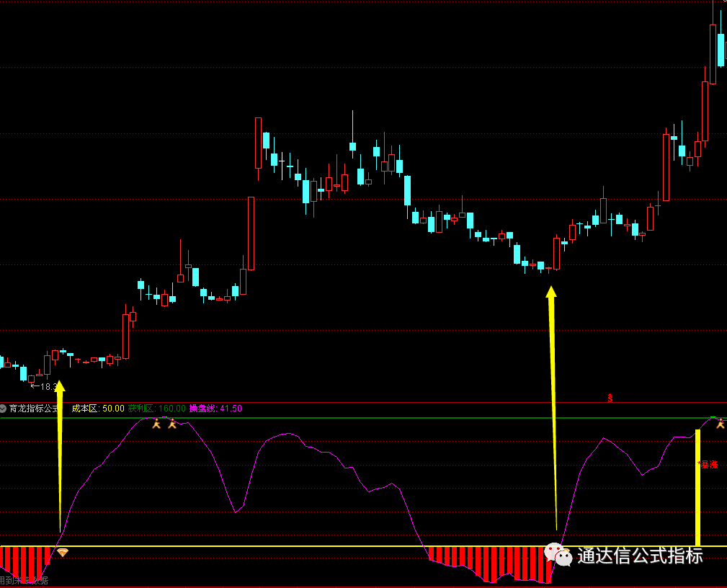The width and height of the screenshot is (727, 588).
Task: Open the indicator dropdown beside 育龙指标公式
Action: coord(3,409)
